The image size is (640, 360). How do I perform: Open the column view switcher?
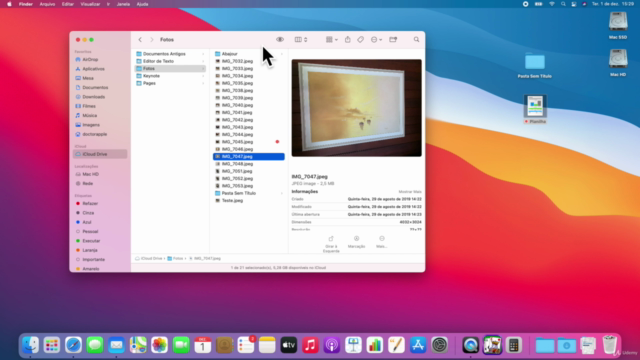pyautogui.click(x=301, y=40)
